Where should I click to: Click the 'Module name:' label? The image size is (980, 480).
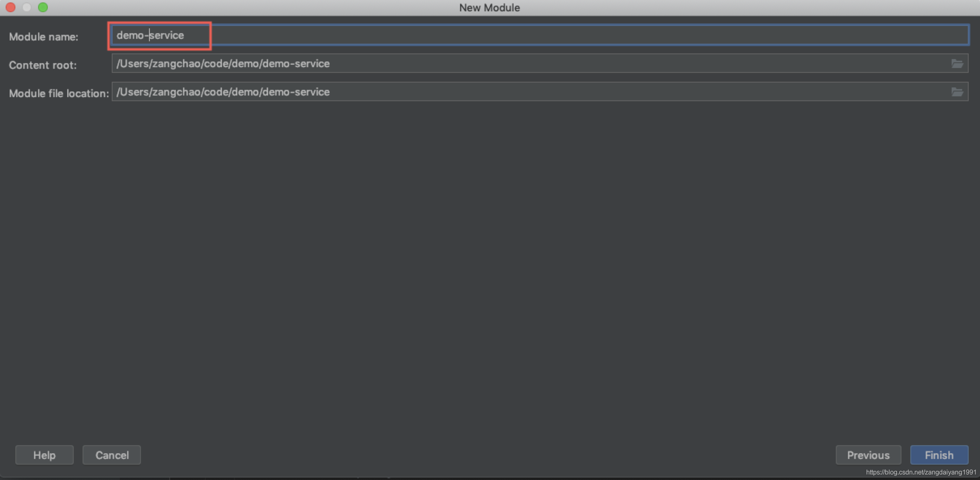43,37
